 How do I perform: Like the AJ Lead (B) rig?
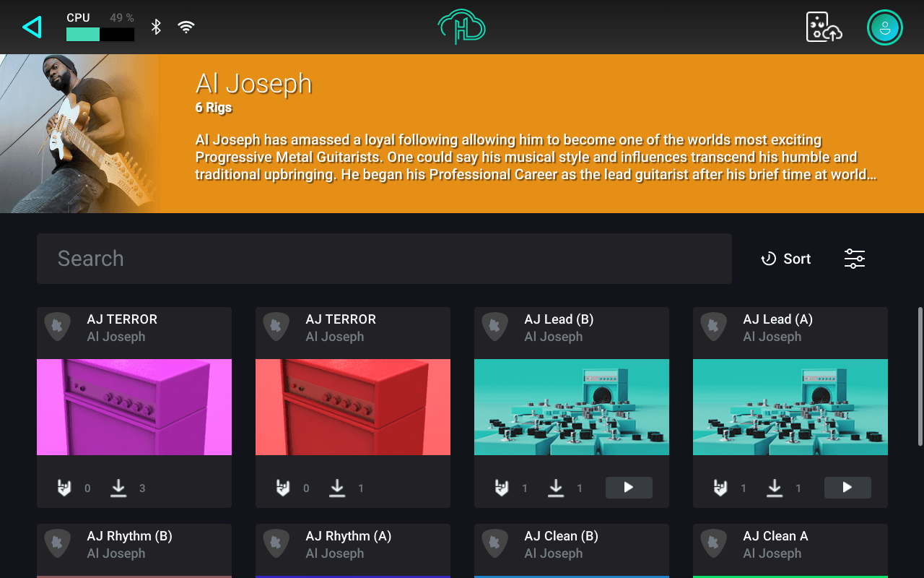point(502,488)
